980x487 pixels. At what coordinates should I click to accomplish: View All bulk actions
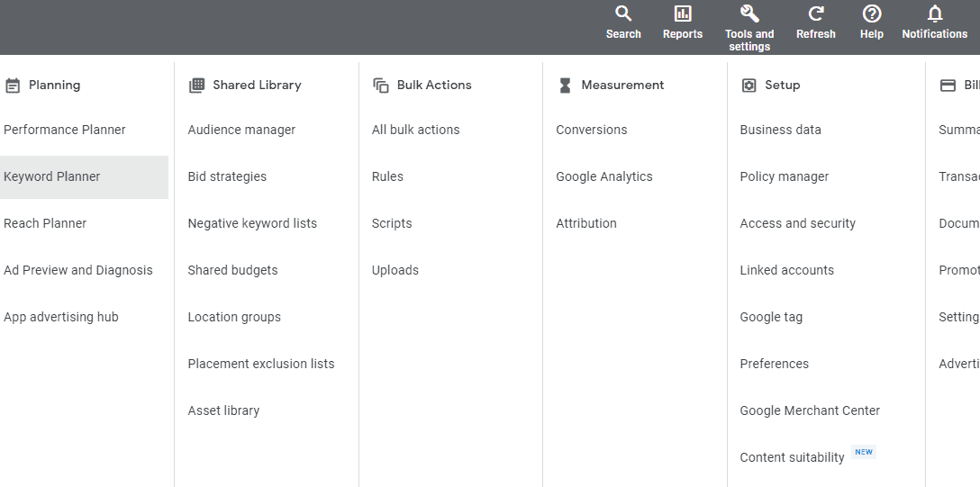pos(415,130)
